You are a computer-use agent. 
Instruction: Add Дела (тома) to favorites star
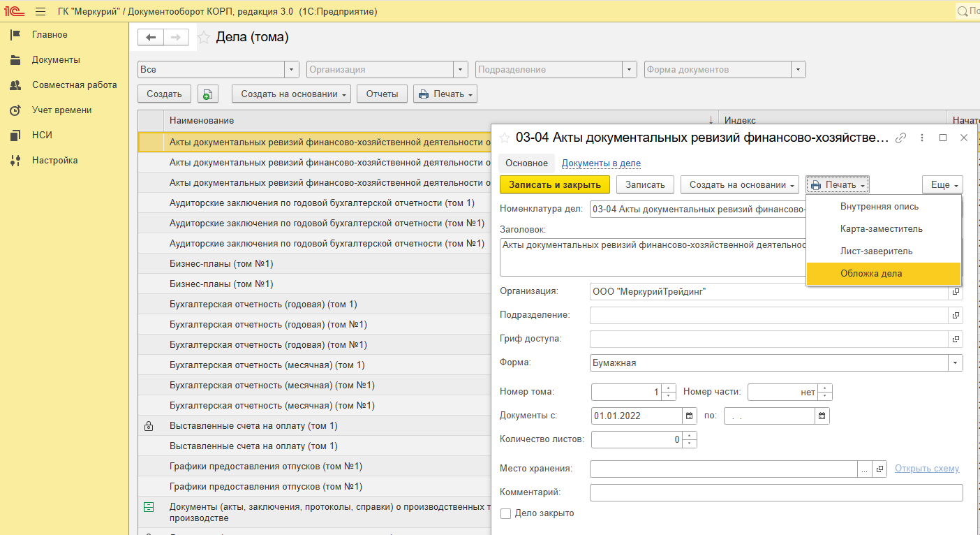click(204, 38)
